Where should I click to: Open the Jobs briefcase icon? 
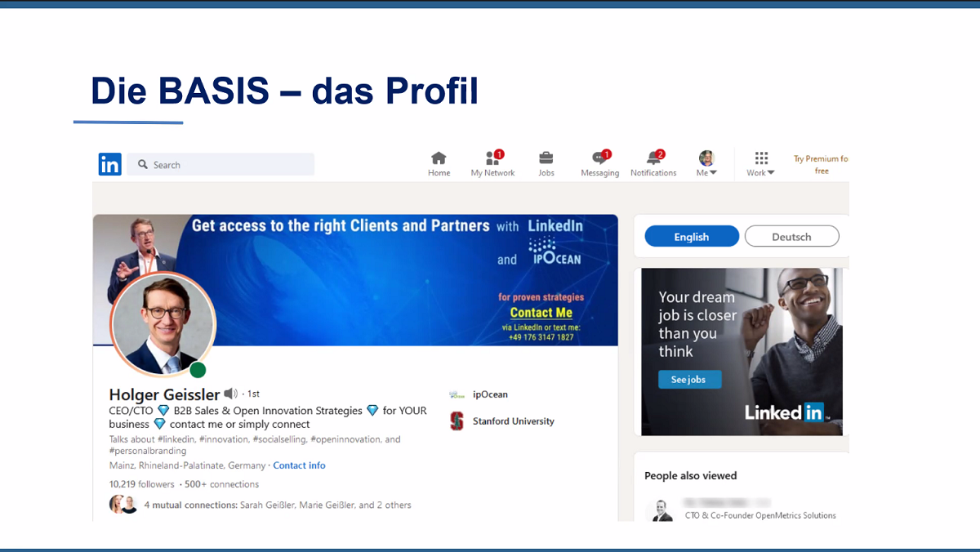[546, 164]
